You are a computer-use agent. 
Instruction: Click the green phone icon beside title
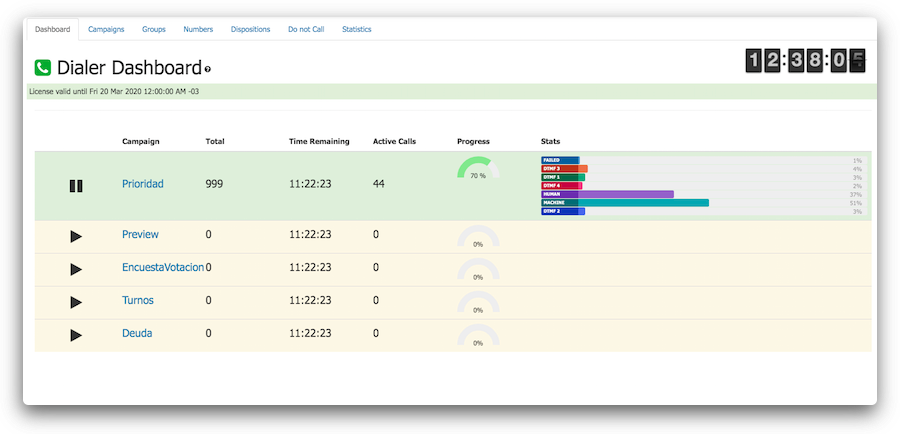point(43,68)
